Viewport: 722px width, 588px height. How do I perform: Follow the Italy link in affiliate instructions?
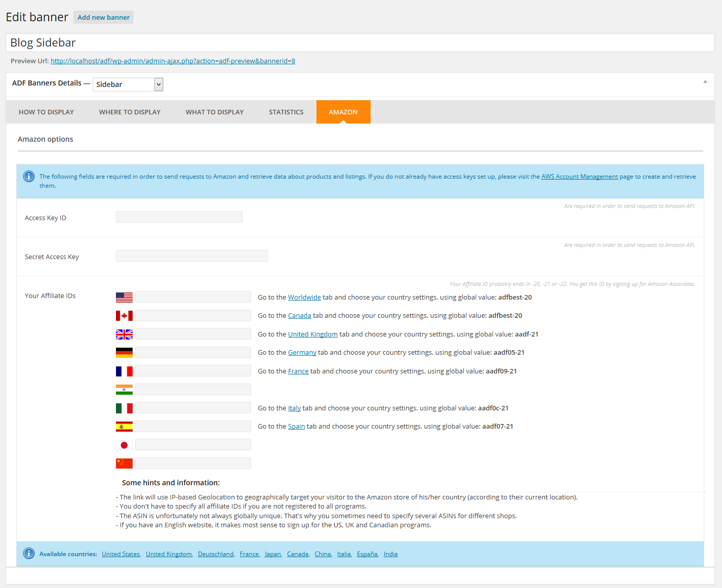click(295, 408)
